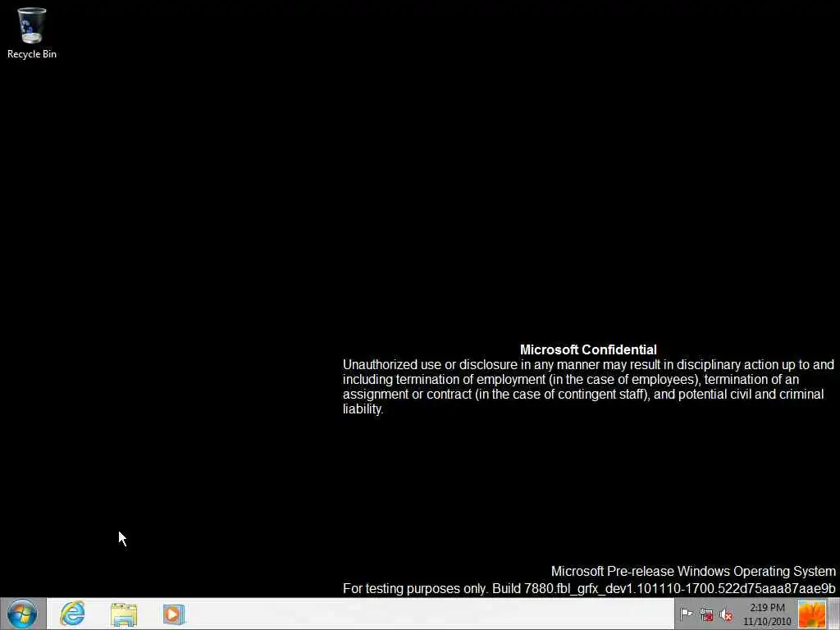Click the network status tray icon
This screenshot has width=840, height=630.
tap(706, 615)
